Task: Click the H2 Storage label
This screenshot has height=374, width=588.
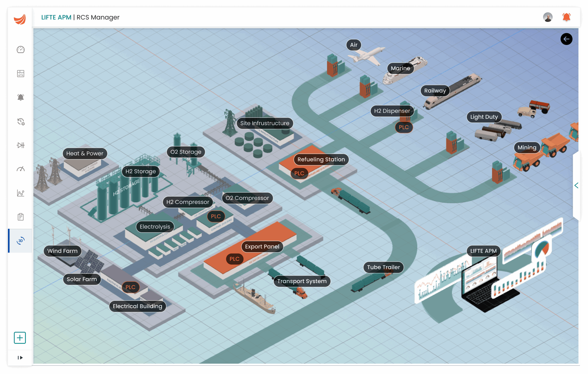Action: pyautogui.click(x=140, y=171)
